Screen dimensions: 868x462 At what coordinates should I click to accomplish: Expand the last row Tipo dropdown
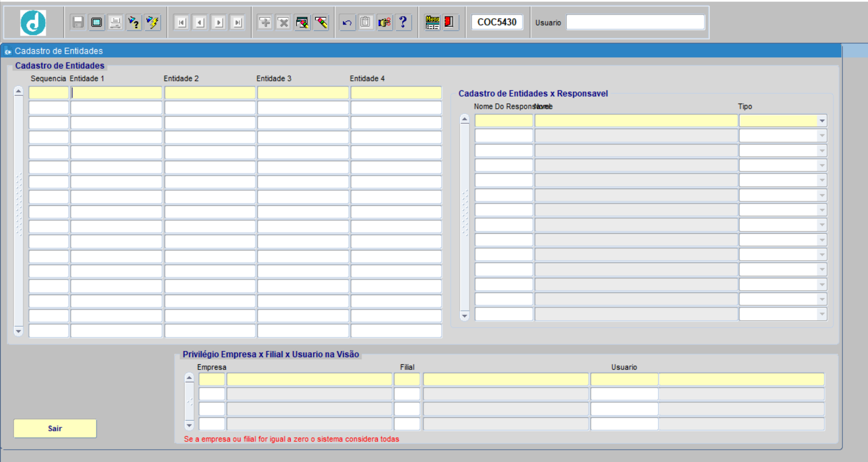tap(822, 314)
